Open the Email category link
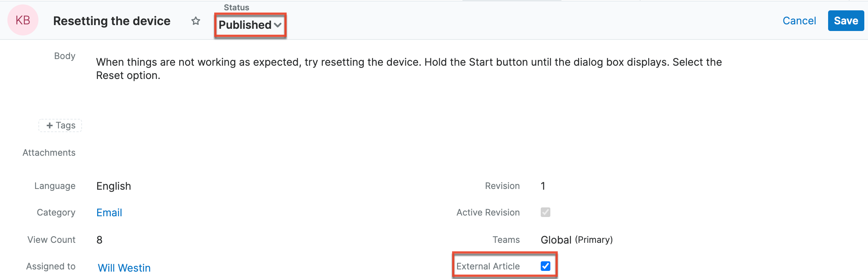Image resolution: width=868 pixels, height=279 pixels. tap(109, 213)
